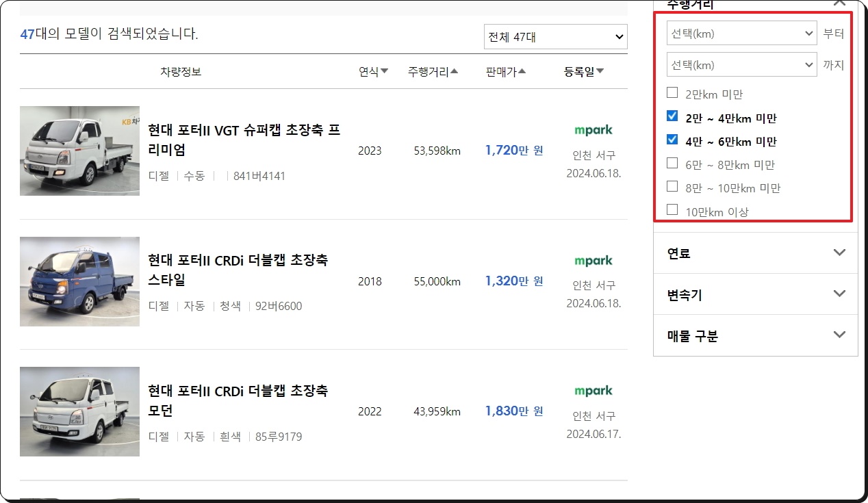Check the 10만km 이상 checkbox
The width and height of the screenshot is (868, 503).
click(672, 209)
